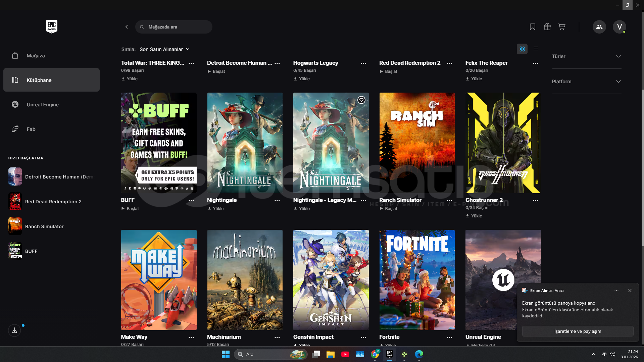Open options menu for Ghostrunner 2
644x362 pixels.
(x=536, y=200)
